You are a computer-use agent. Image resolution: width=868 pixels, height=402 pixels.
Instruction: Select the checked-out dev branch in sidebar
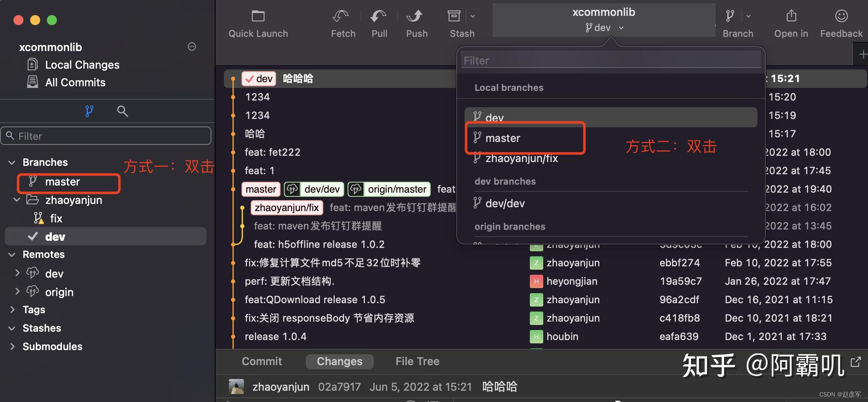tap(105, 237)
